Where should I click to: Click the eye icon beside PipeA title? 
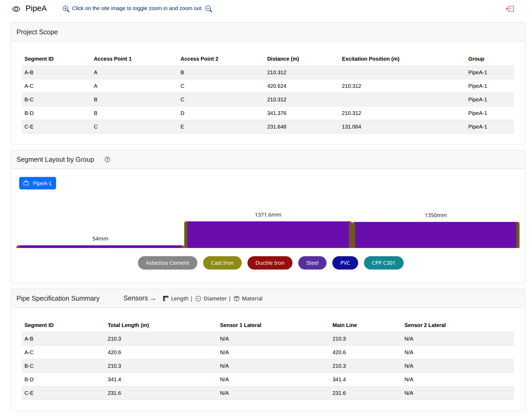(16, 9)
